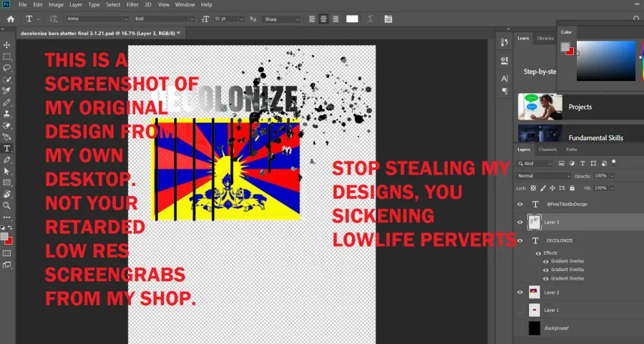Open the Kind layer filter dropdown
Viewport: 644px width, 344px height.
click(x=535, y=163)
